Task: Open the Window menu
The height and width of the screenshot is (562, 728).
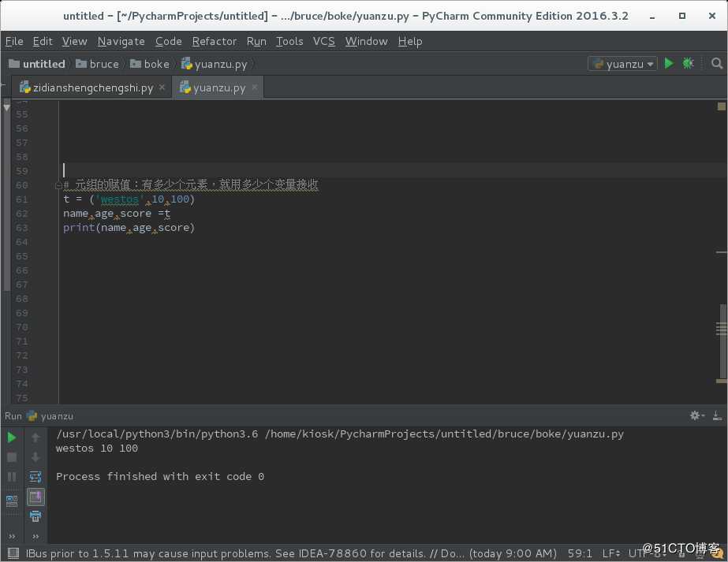Action: [x=366, y=41]
